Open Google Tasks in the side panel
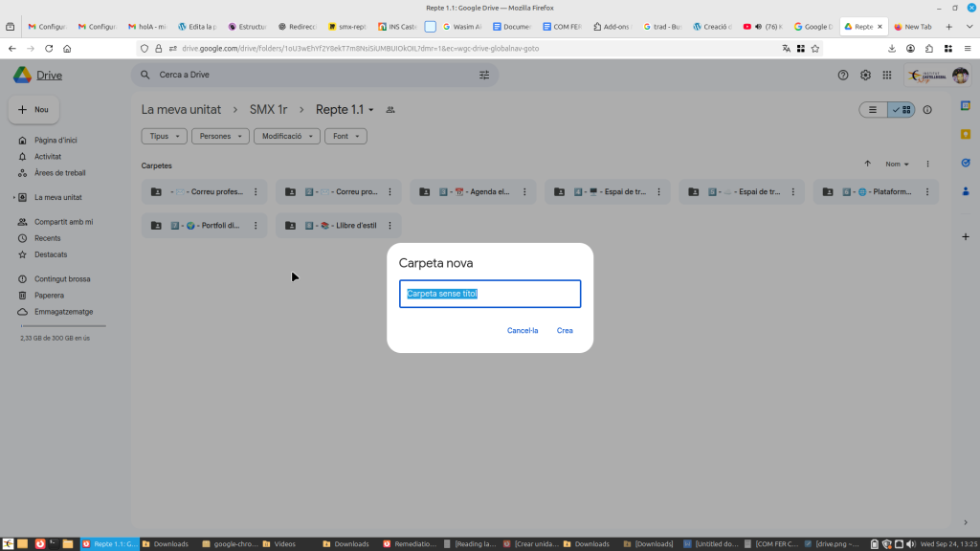The width and height of the screenshot is (980, 551). (x=966, y=163)
